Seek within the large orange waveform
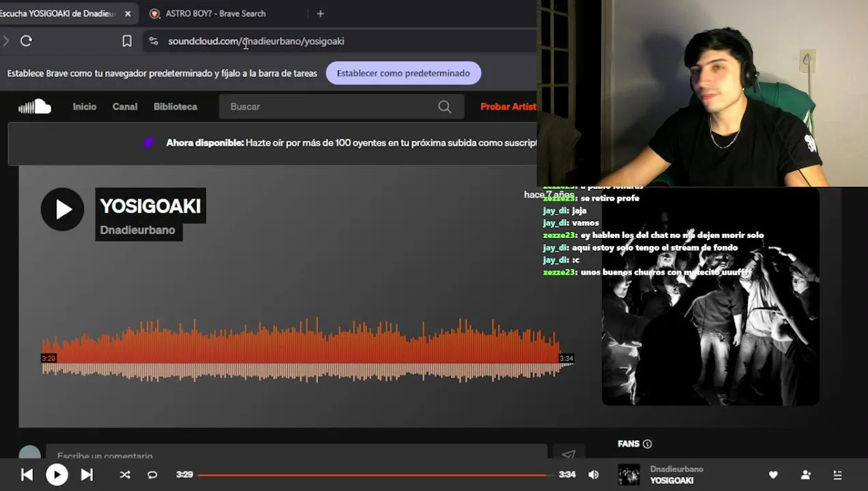 [307, 349]
